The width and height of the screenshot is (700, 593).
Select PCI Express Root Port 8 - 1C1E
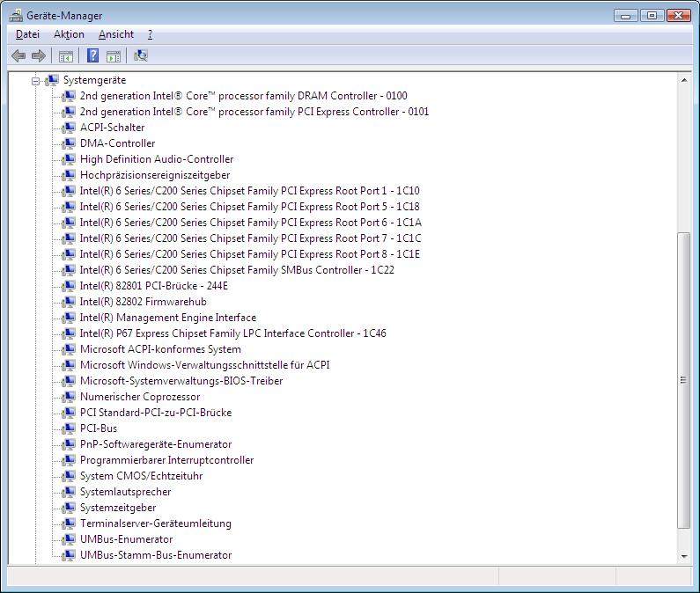tap(250, 254)
